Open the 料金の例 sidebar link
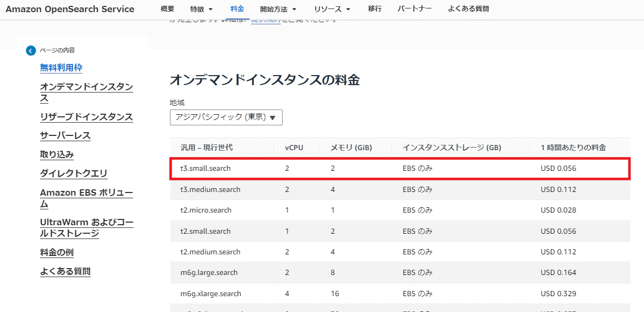Viewport: 644px width, 312px height. 57,252
